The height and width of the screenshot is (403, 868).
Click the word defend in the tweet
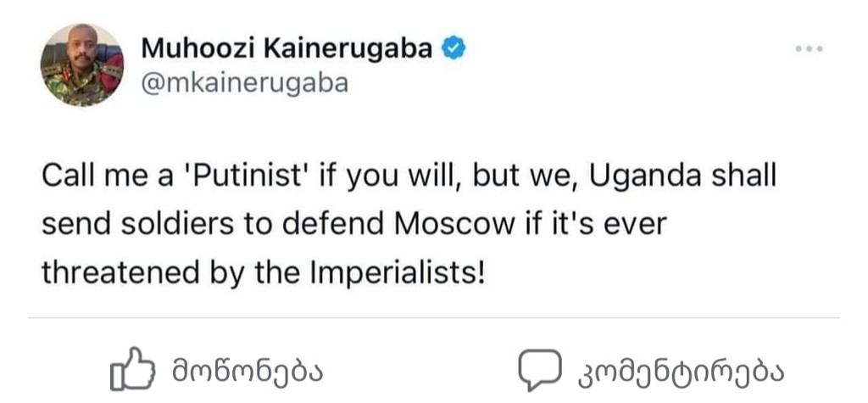pos(331,226)
